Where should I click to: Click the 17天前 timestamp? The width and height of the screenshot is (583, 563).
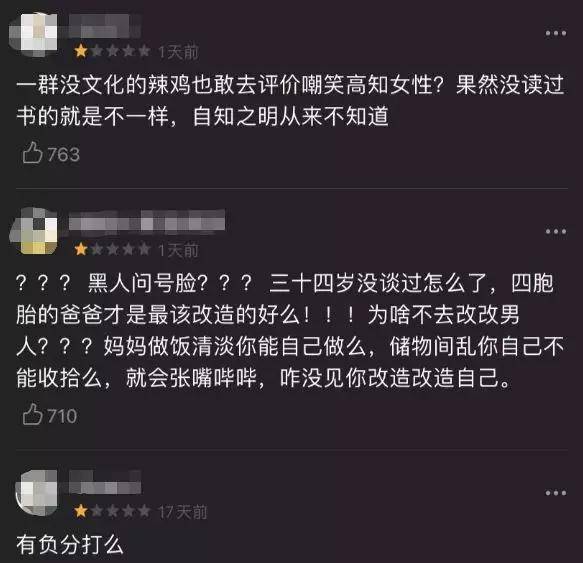pos(182,512)
